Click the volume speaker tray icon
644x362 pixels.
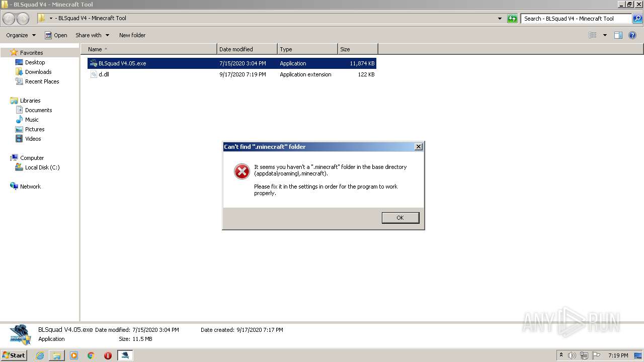[x=572, y=355]
